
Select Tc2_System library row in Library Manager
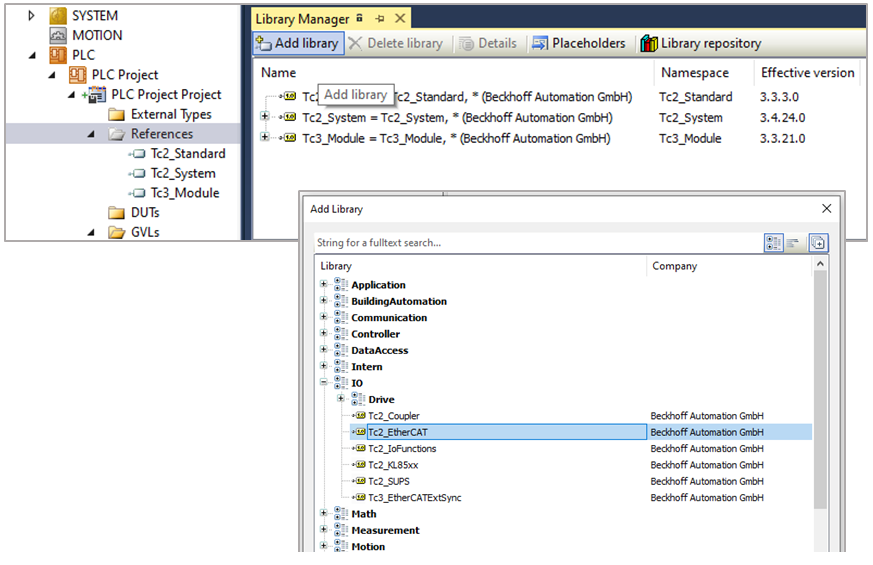pos(457,118)
